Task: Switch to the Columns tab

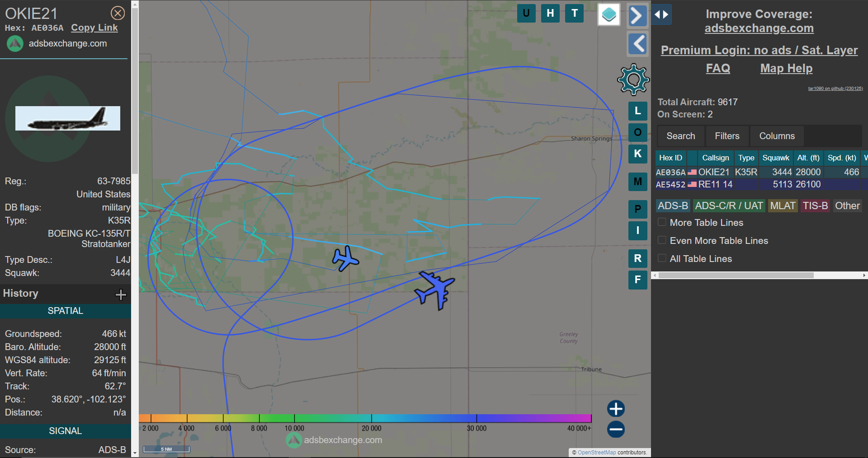Action: point(777,136)
